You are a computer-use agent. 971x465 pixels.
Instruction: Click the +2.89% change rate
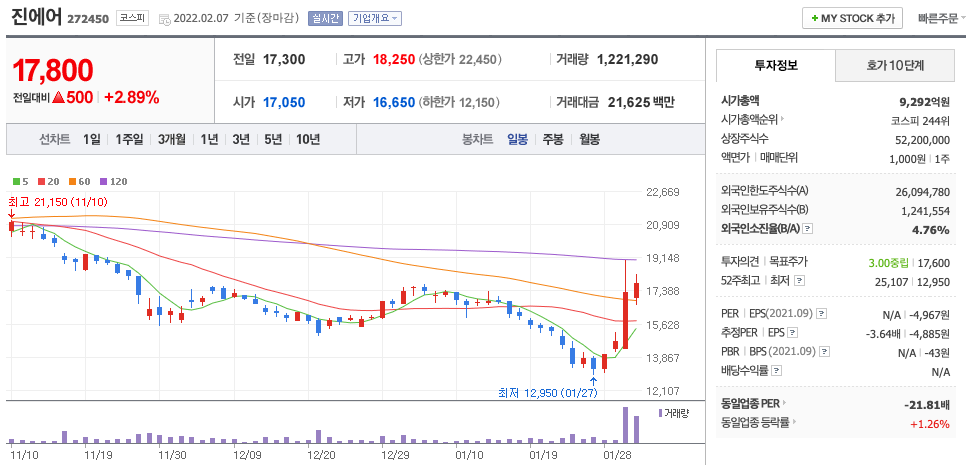tap(131, 97)
